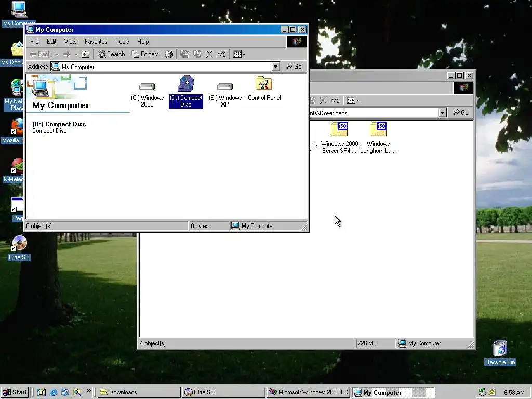Select the My Network Places desktop icon
The image size is (532, 399).
[14, 95]
